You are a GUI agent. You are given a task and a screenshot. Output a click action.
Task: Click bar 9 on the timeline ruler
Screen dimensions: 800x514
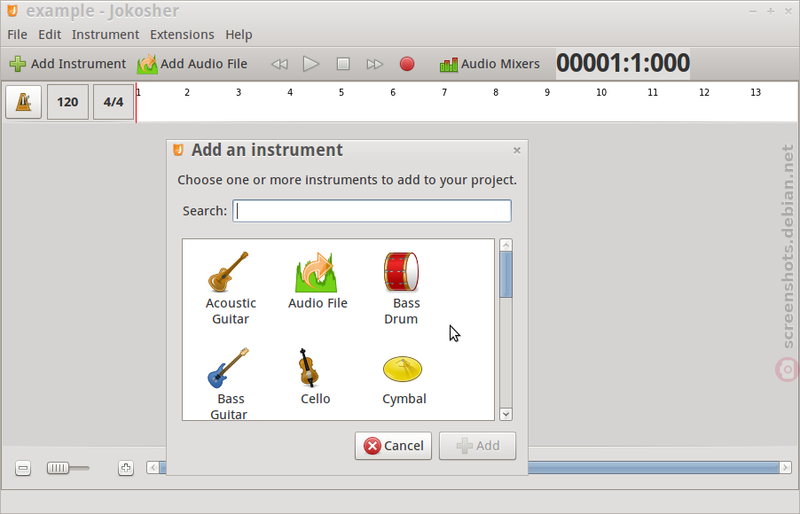pyautogui.click(x=547, y=92)
